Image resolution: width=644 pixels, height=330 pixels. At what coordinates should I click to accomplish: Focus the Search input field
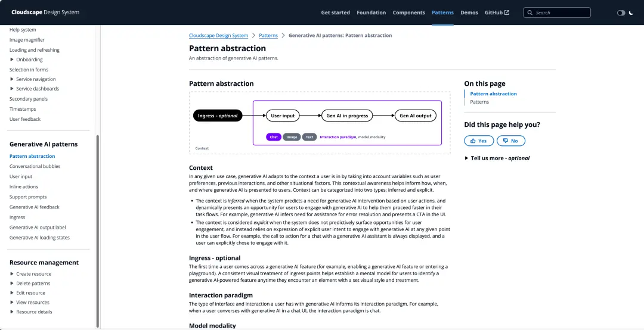pyautogui.click(x=561, y=13)
